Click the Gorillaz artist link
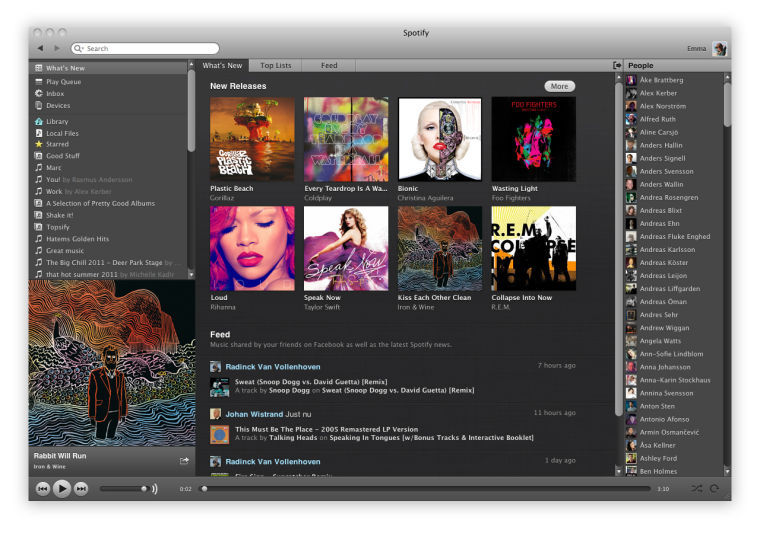Screen dimensions: 760x536 (x=222, y=198)
